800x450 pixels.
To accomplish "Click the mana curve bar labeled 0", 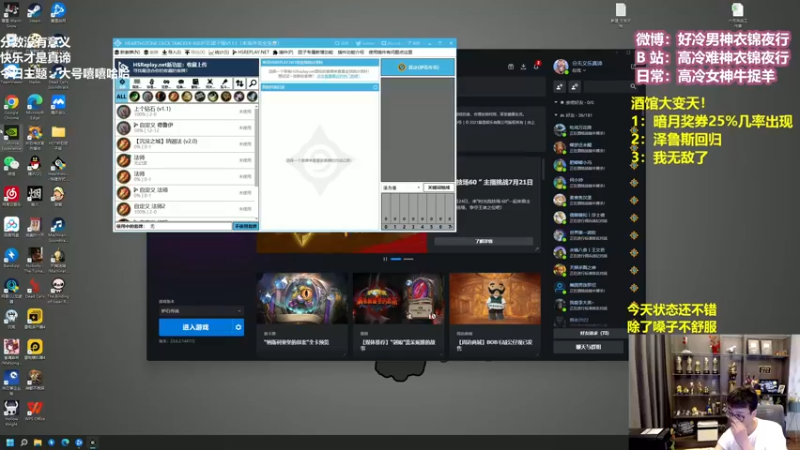I will coord(386,209).
